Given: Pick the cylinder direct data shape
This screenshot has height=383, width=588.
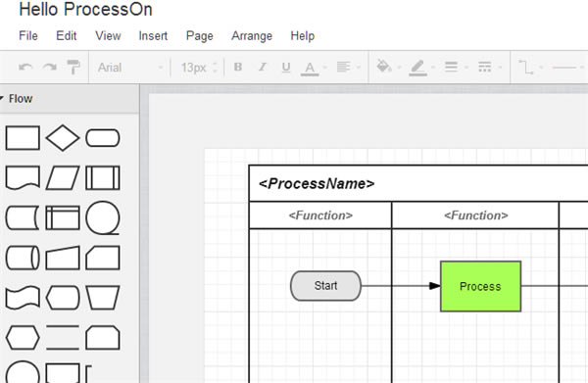Looking at the screenshot, I should click(x=23, y=258).
